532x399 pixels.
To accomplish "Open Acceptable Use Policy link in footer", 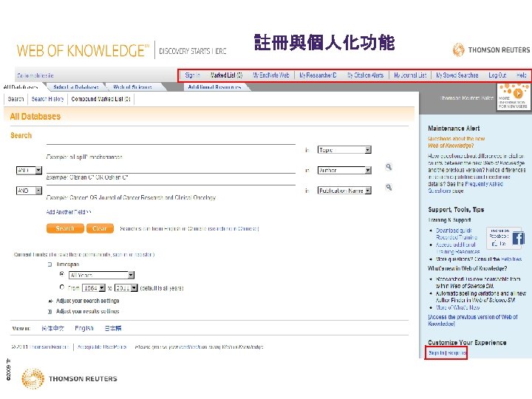I will (102, 347).
